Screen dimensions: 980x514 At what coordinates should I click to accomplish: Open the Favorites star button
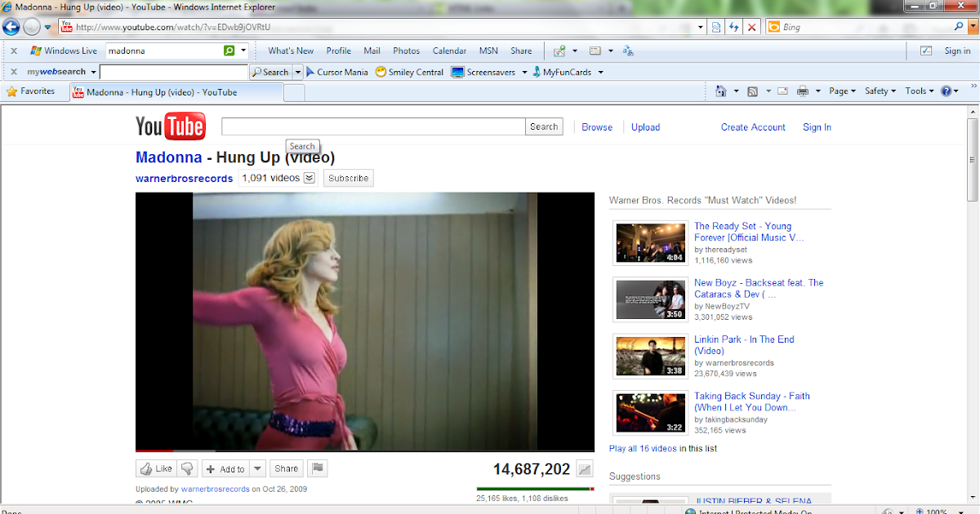point(30,91)
